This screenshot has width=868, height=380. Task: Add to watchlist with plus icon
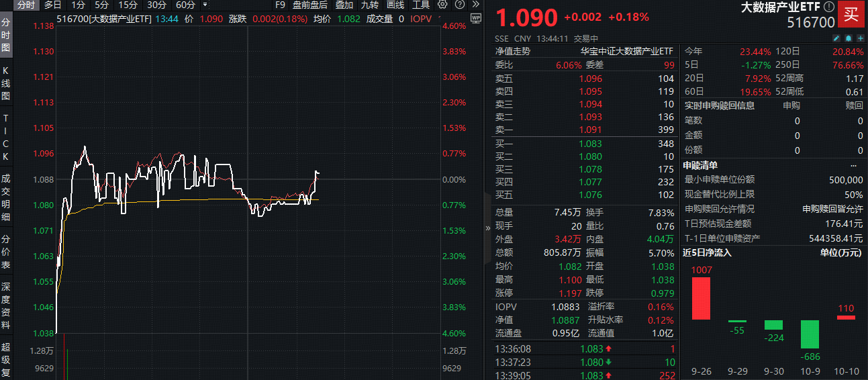pos(860,38)
